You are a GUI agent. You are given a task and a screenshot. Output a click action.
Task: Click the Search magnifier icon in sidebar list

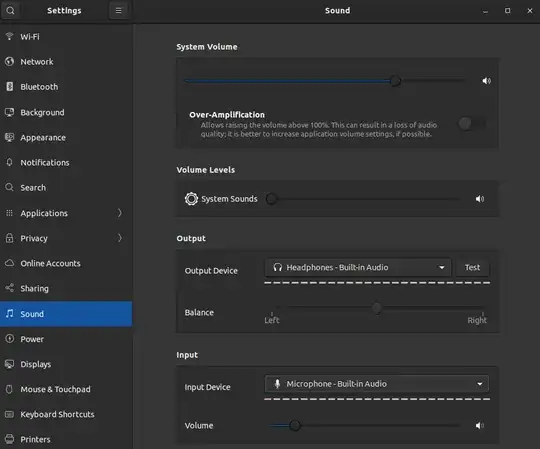[10, 187]
